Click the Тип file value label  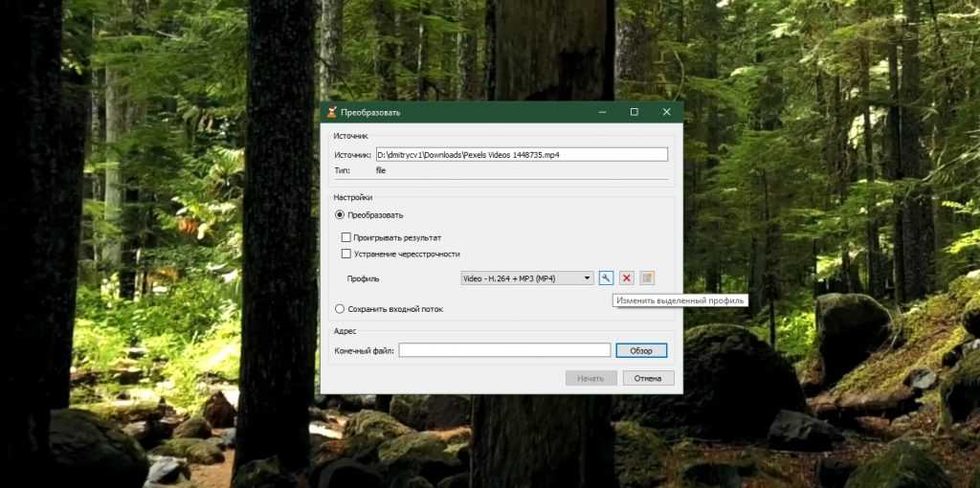pos(381,170)
